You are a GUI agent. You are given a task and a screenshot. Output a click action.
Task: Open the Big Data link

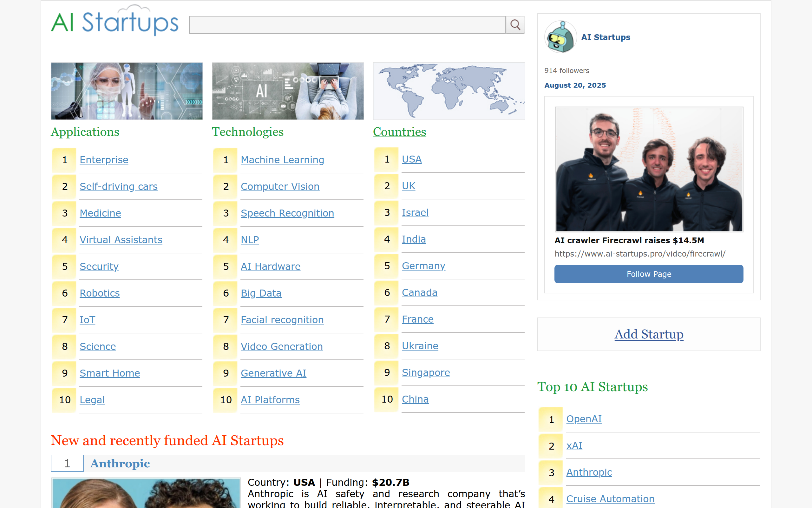261,293
